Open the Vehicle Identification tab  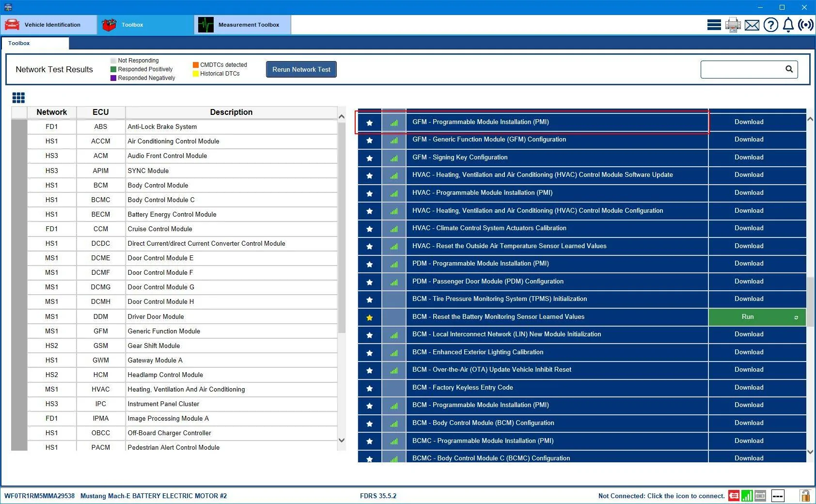[x=48, y=25]
